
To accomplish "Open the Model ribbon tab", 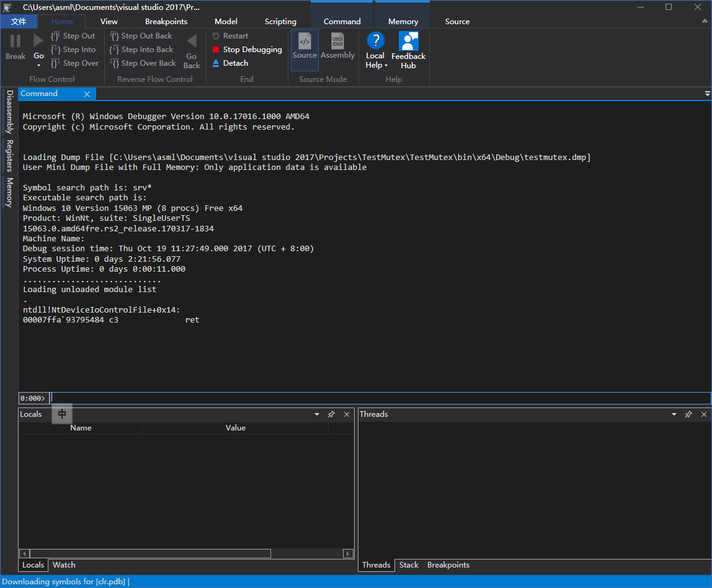I will 226,21.
